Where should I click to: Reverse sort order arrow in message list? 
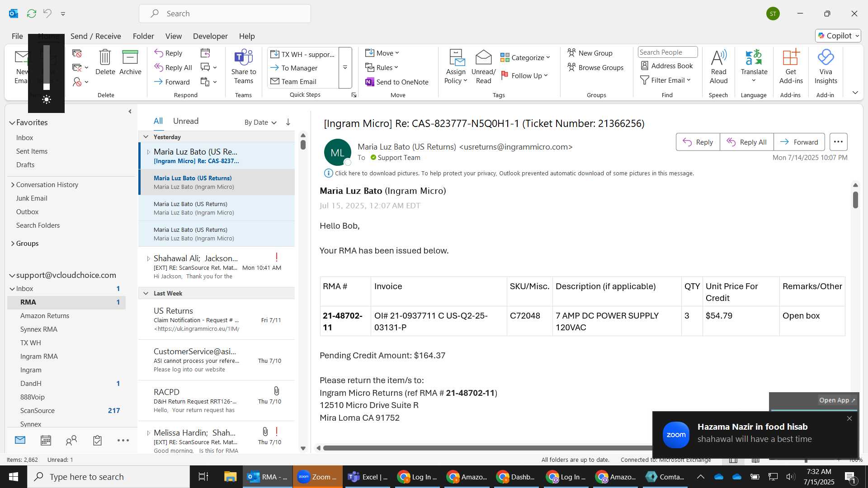(x=288, y=122)
